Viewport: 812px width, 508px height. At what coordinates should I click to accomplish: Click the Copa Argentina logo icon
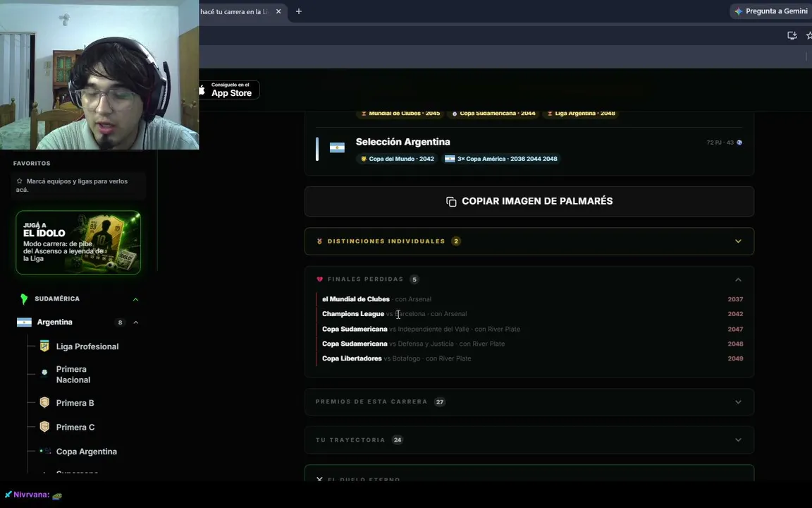(x=45, y=451)
